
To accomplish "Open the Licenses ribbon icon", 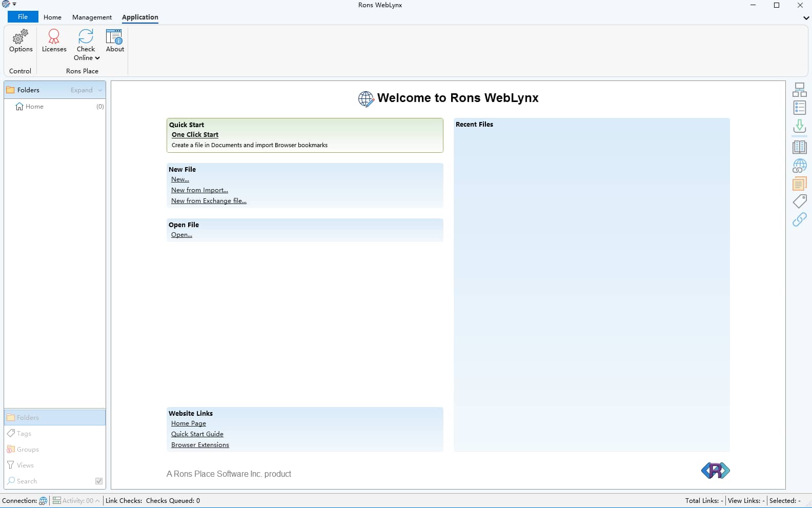I will coord(54,36).
